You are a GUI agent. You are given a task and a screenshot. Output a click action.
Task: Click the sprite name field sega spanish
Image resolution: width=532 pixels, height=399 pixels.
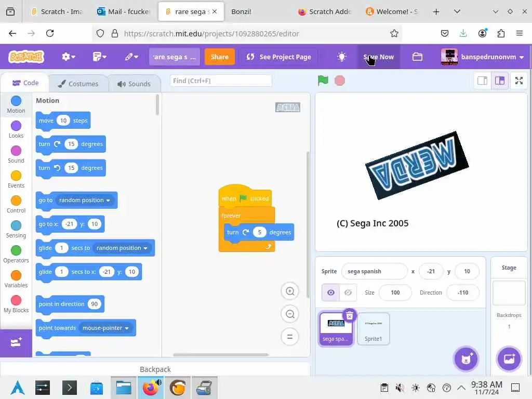point(374,271)
